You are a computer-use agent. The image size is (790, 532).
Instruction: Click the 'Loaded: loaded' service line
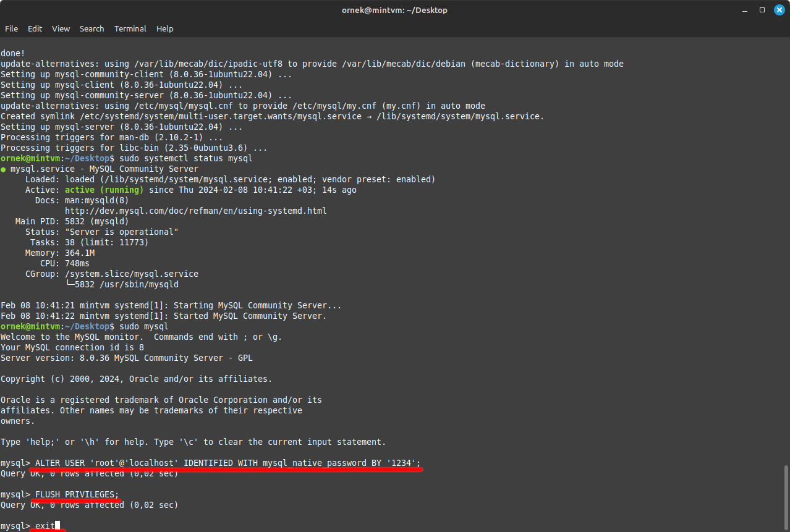[x=231, y=179]
